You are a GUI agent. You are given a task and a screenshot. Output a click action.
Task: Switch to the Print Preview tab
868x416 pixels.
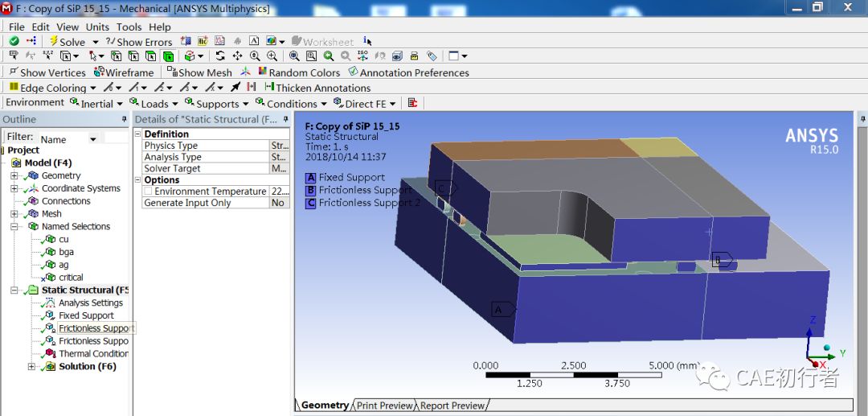[385, 406]
